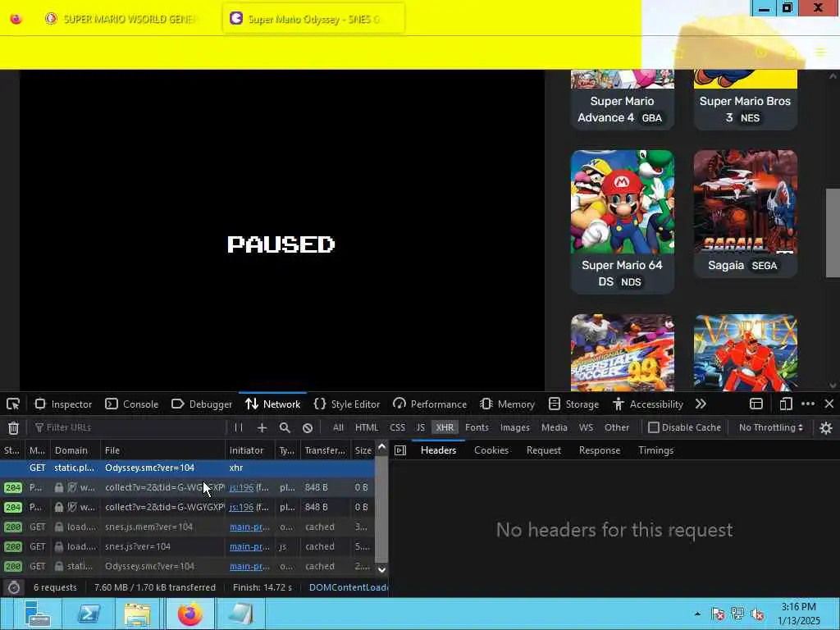
Task: Filter requests by All
Action: pos(338,427)
